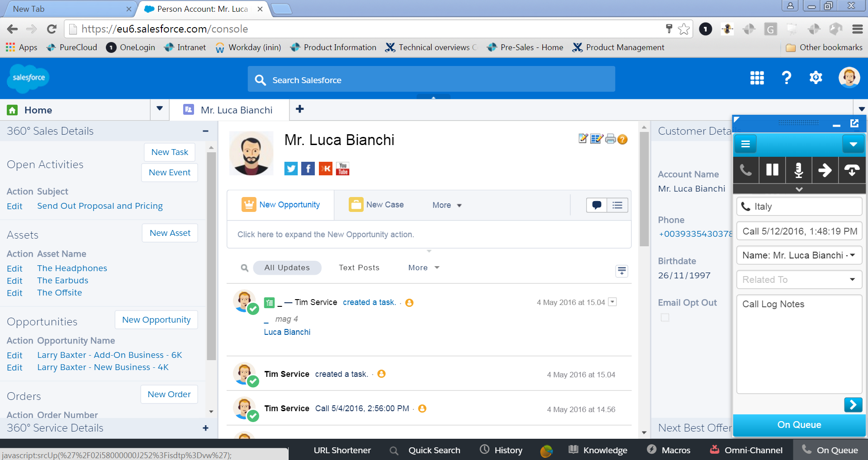Viewport: 868px width, 460px height.
Task: Click the Search Salesforce field
Action: (432, 80)
